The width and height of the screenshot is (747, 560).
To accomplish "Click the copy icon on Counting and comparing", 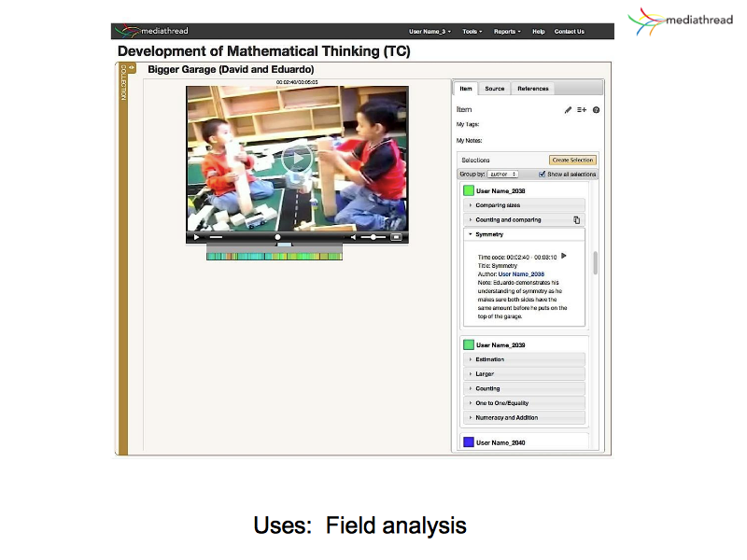I will 577,220.
